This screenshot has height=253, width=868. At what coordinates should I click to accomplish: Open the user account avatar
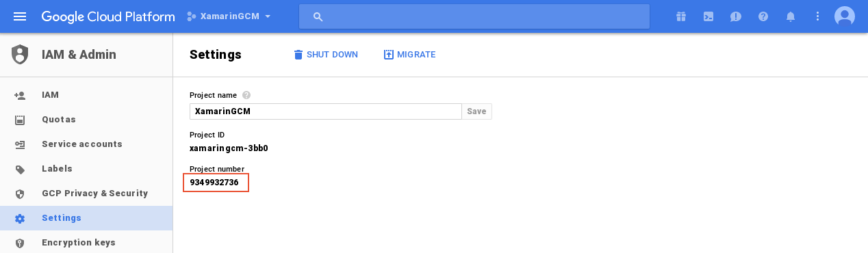845,16
